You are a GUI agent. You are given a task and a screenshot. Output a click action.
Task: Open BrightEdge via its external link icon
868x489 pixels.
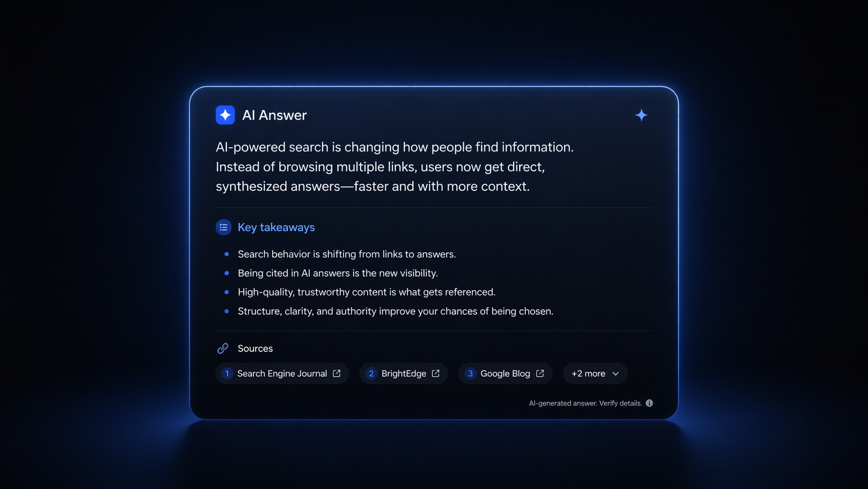click(x=436, y=373)
